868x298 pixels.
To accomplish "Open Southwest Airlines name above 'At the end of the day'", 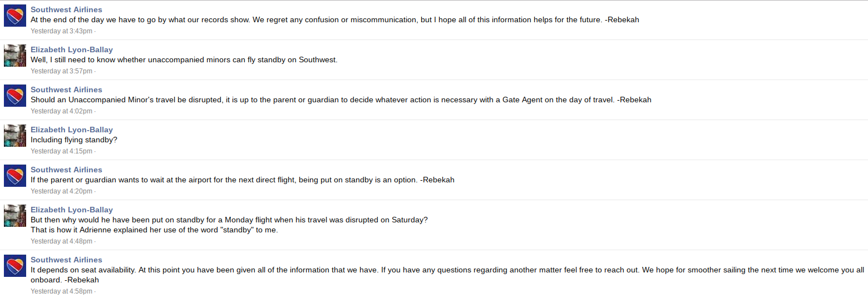I will click(66, 9).
